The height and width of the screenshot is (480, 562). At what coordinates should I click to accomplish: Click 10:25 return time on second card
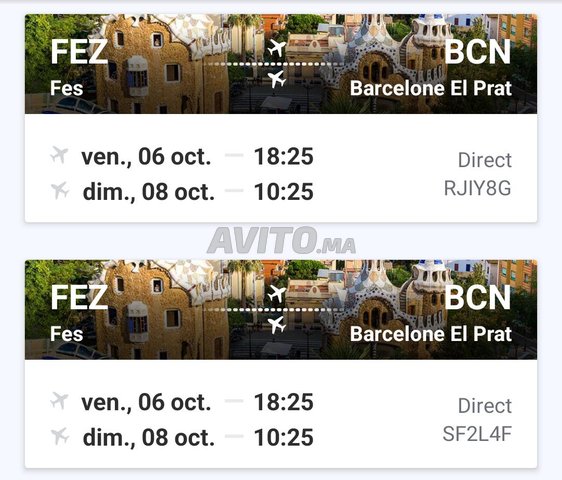pos(284,437)
